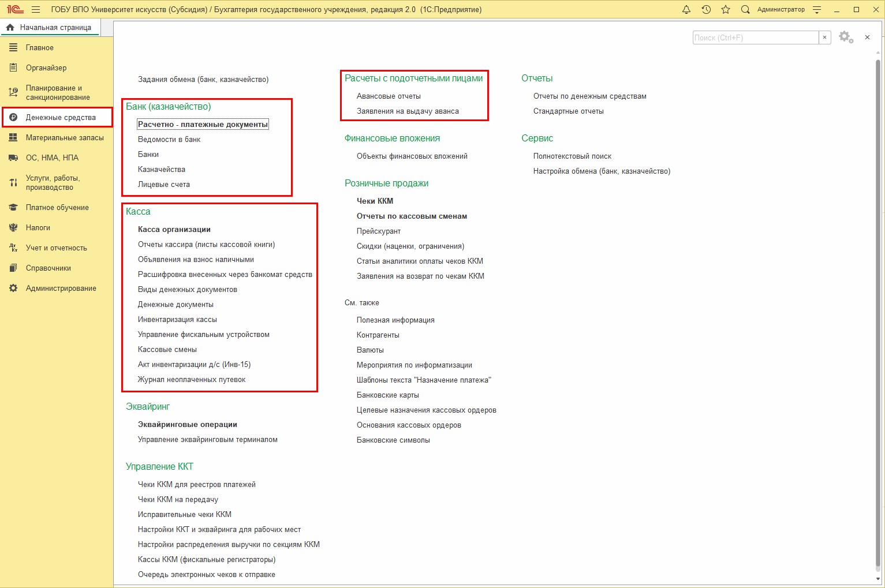The width and height of the screenshot is (885, 588).
Task: Open Журнал неоплаченных путевок
Action: [x=192, y=379]
